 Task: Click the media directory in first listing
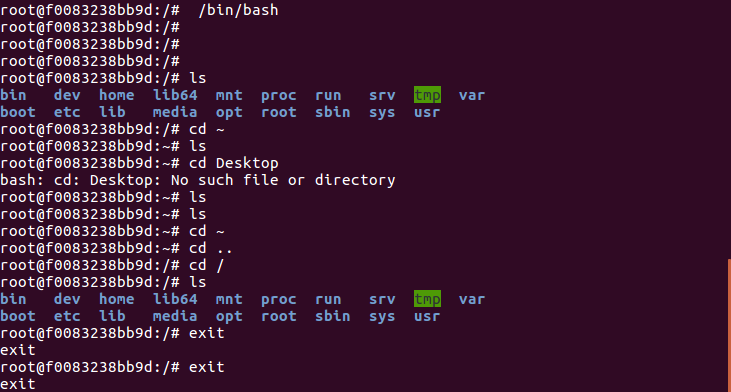pos(175,112)
